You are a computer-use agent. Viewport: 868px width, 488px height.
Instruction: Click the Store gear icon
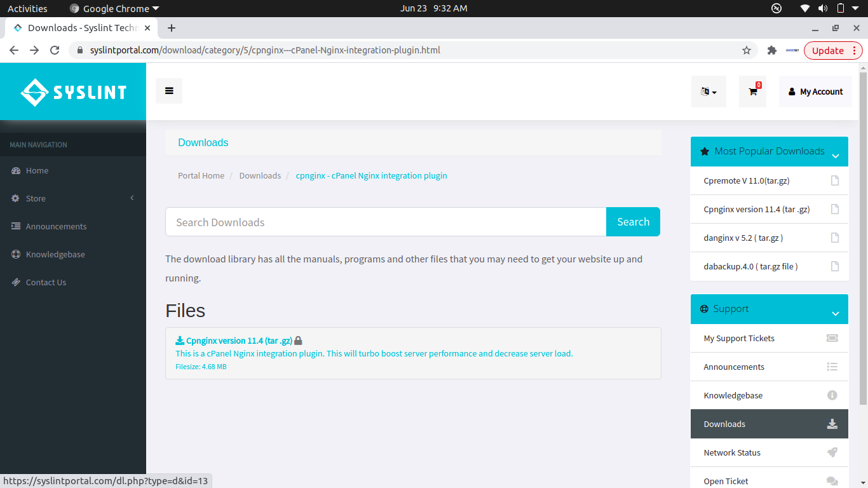[16, 198]
